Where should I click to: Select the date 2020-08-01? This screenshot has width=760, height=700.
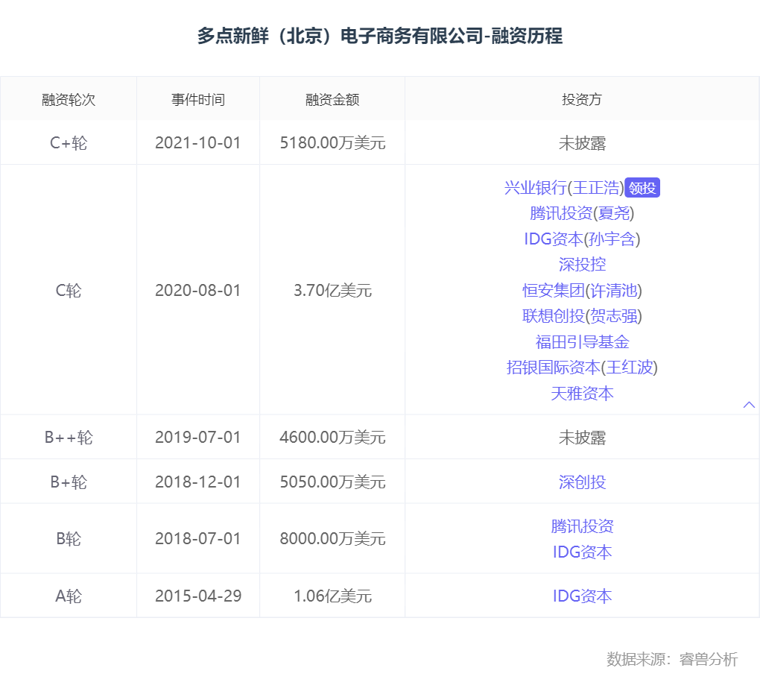tap(197, 291)
